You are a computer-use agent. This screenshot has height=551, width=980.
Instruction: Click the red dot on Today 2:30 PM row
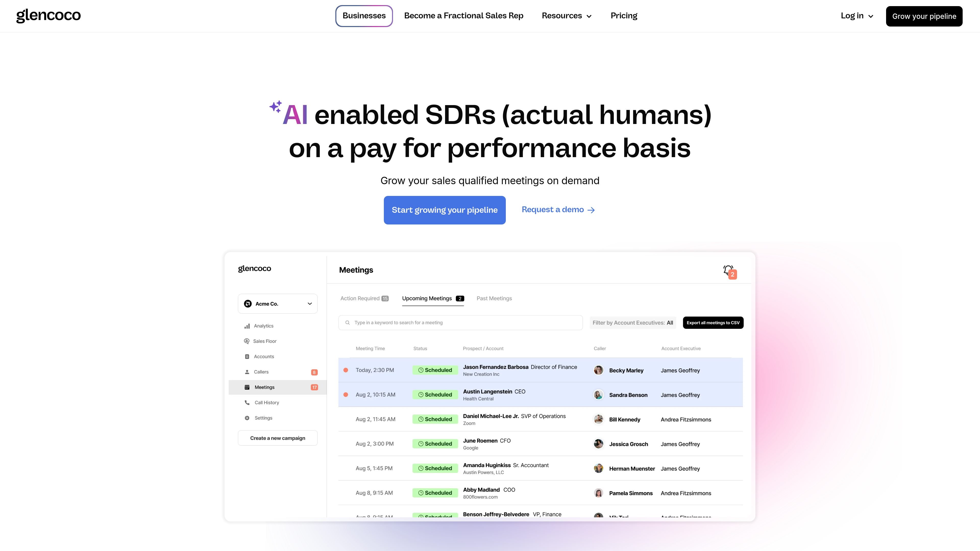click(x=346, y=370)
